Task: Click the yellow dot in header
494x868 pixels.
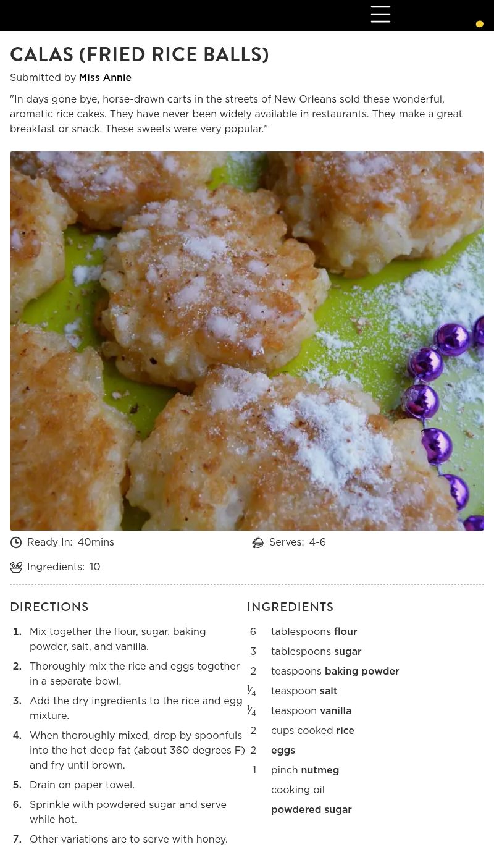Action: [479, 24]
